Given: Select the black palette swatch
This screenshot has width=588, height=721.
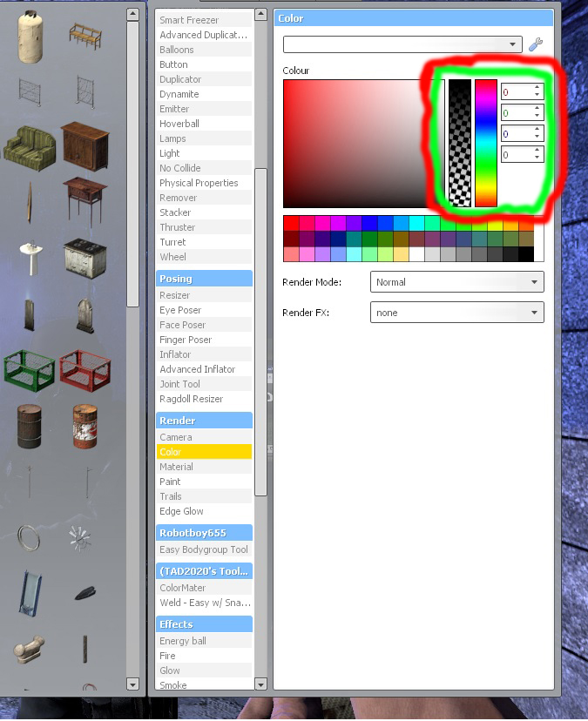Looking at the screenshot, I should click(x=526, y=253).
